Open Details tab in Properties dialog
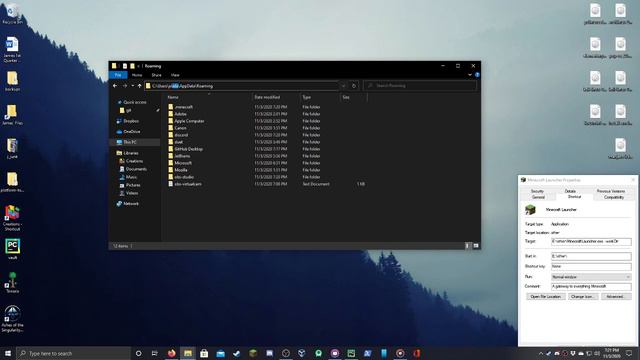The width and height of the screenshot is (640, 360). click(x=570, y=191)
